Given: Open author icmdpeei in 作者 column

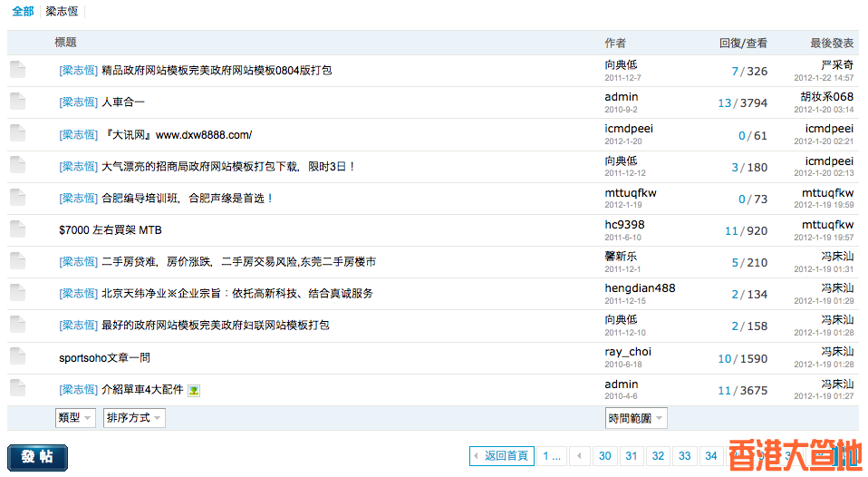Looking at the screenshot, I should pos(629,128).
